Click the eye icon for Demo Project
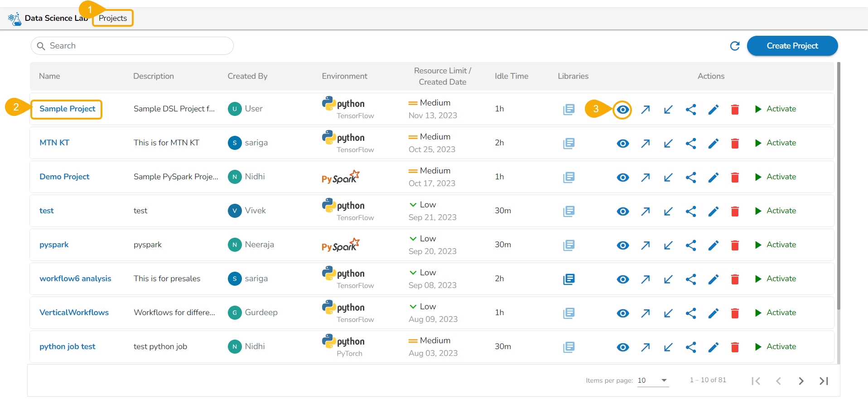 (x=622, y=178)
